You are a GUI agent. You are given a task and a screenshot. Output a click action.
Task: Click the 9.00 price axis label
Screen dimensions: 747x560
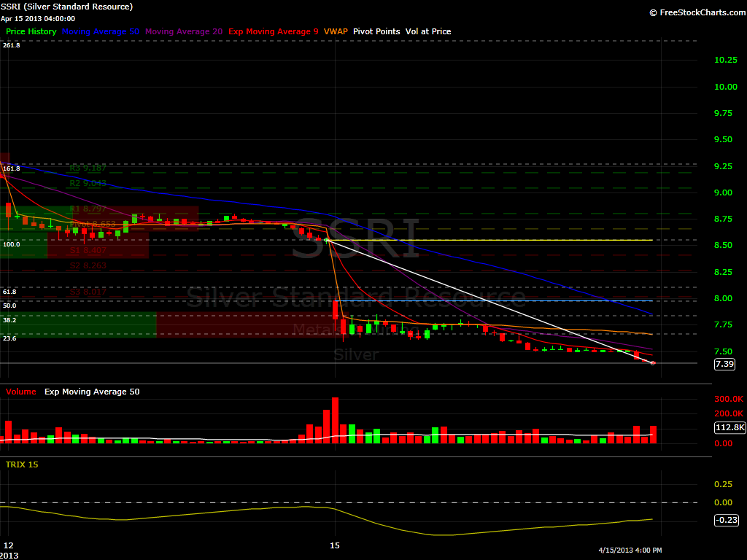click(723, 192)
